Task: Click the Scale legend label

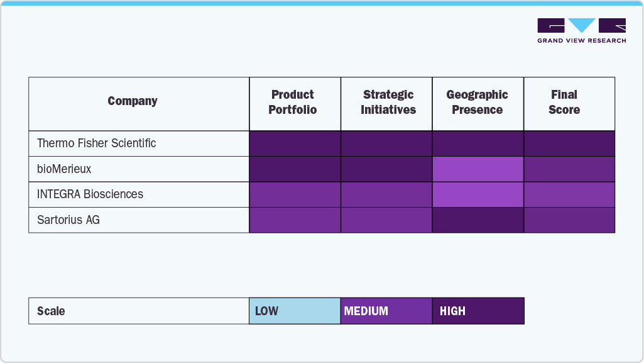Action: point(51,311)
